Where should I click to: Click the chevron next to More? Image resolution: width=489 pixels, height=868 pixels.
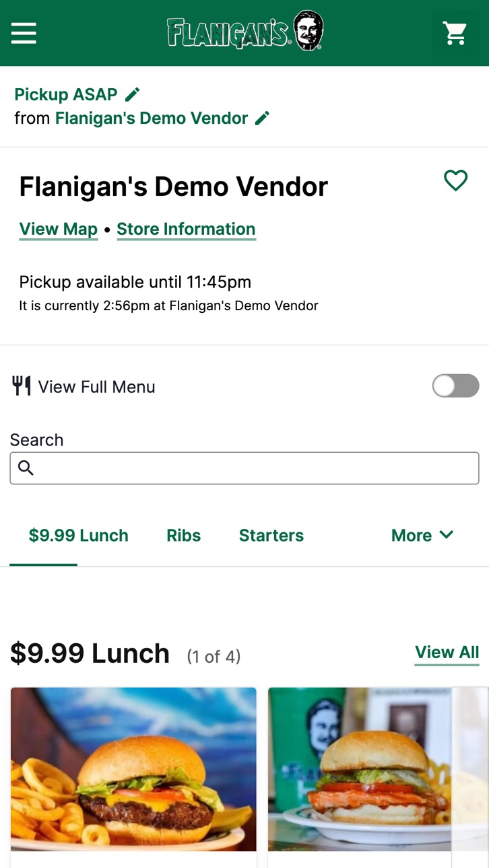tap(447, 535)
